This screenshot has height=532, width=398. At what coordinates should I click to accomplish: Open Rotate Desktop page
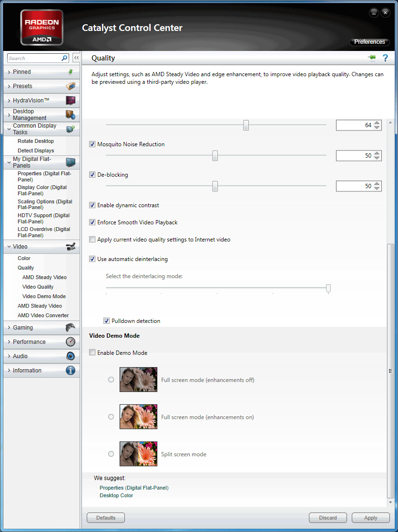coord(36,141)
